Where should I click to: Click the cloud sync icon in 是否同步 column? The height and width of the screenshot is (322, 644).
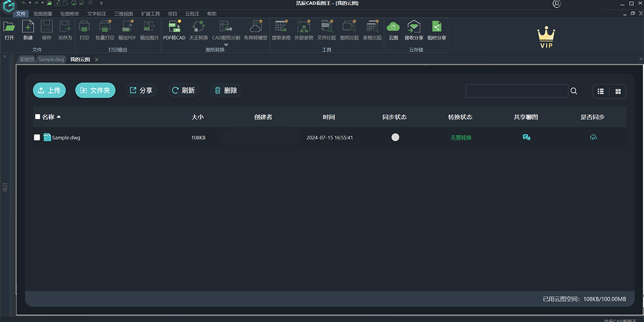point(593,137)
